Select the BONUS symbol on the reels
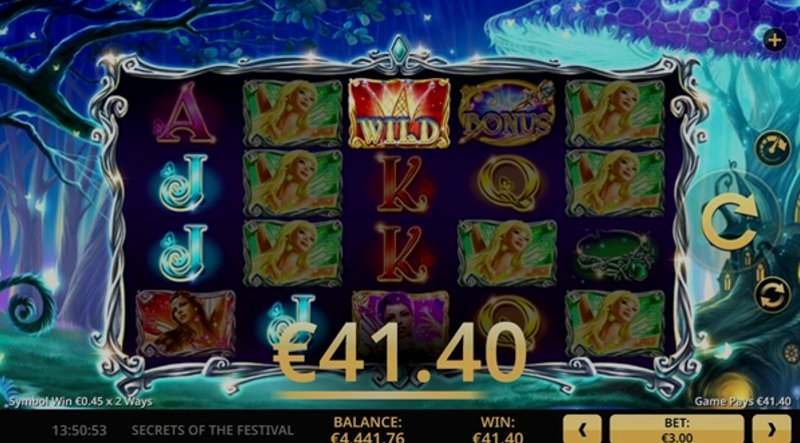 pos(507,113)
